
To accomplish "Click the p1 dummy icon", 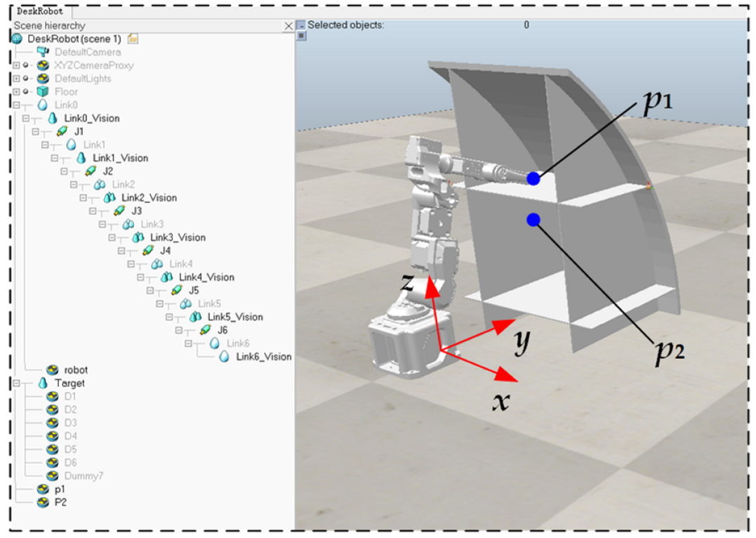I will tap(44, 490).
